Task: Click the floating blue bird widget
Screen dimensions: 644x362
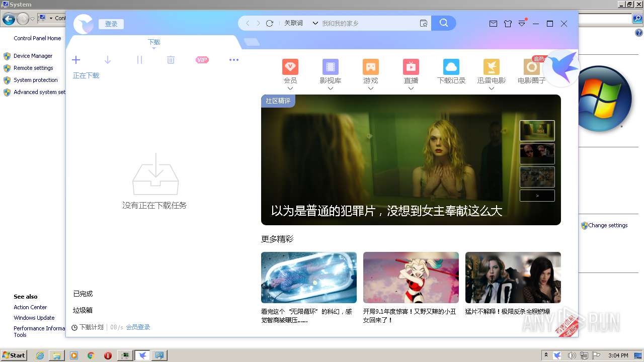Action: tap(561, 68)
